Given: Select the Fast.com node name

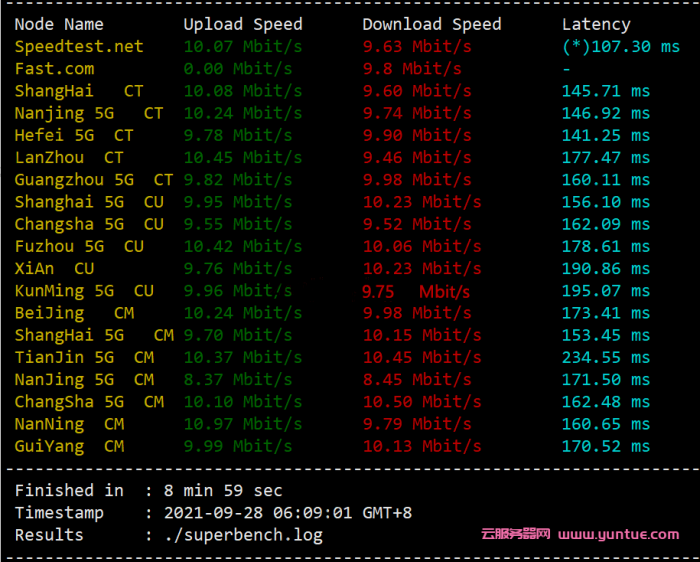Looking at the screenshot, I should (54, 69).
